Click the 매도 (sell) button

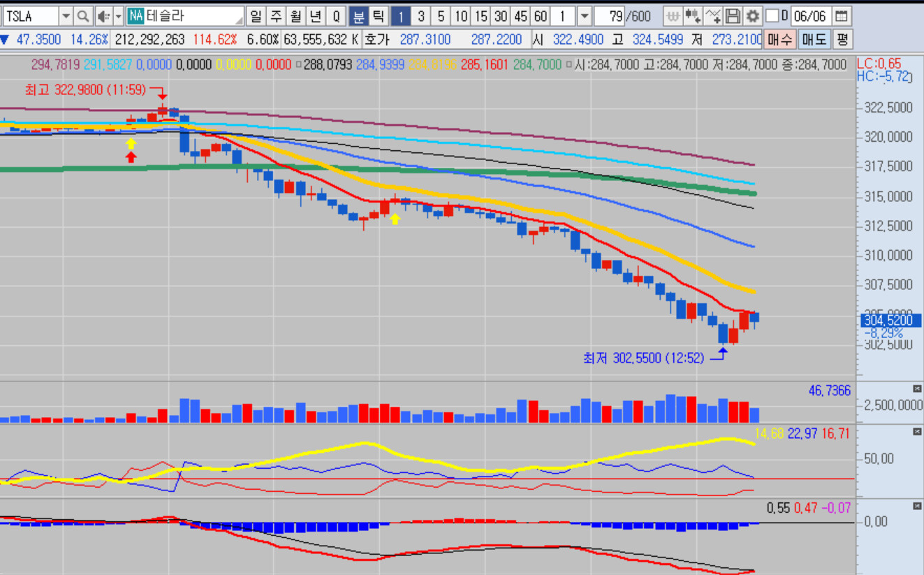[x=814, y=39]
